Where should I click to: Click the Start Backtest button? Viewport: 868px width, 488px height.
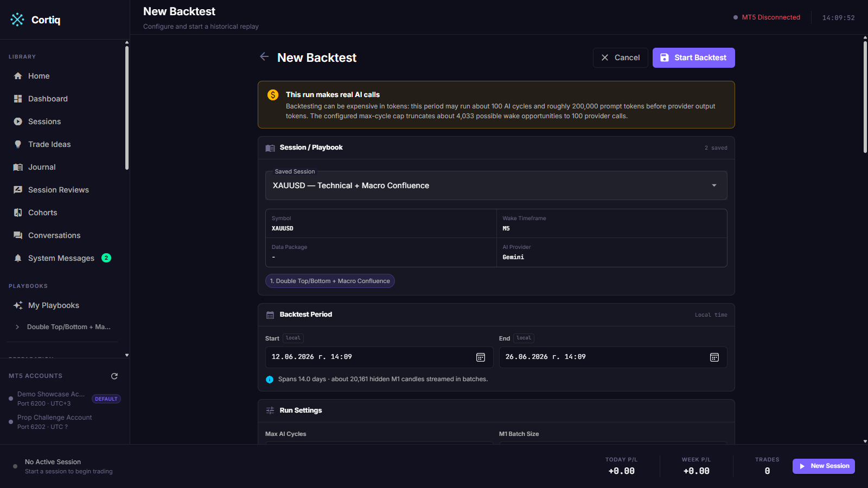click(x=694, y=57)
